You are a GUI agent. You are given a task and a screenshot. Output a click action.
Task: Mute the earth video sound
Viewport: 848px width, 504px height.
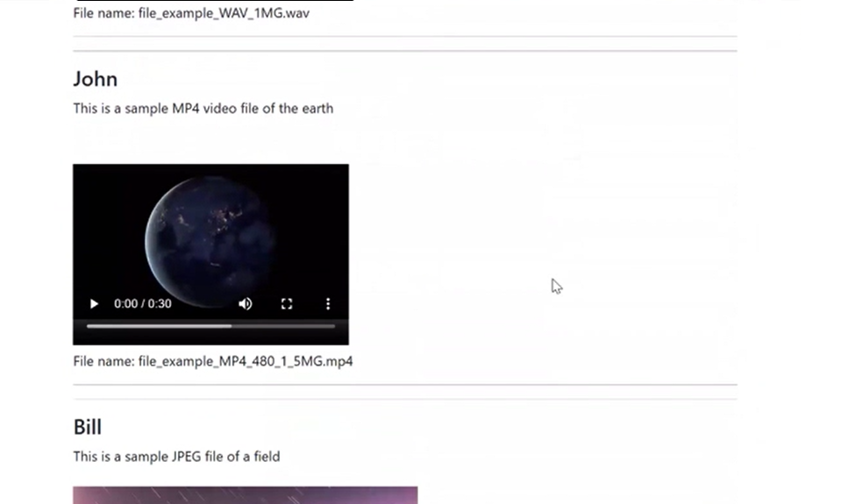[x=246, y=304]
